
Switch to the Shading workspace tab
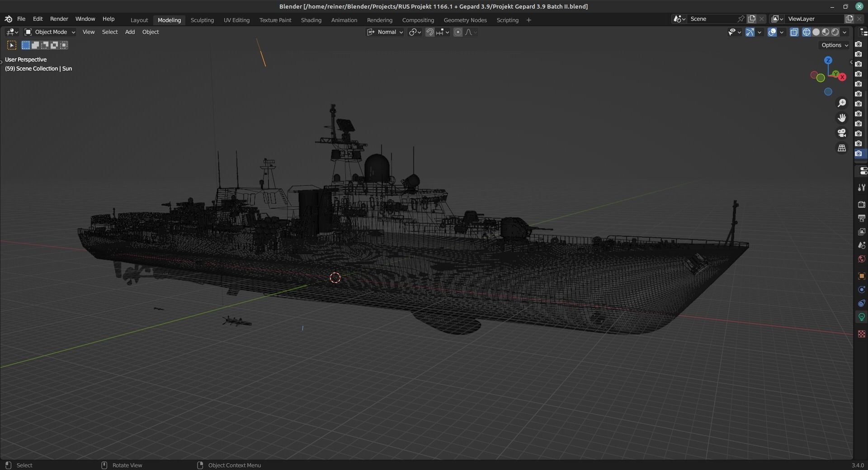[x=311, y=20]
